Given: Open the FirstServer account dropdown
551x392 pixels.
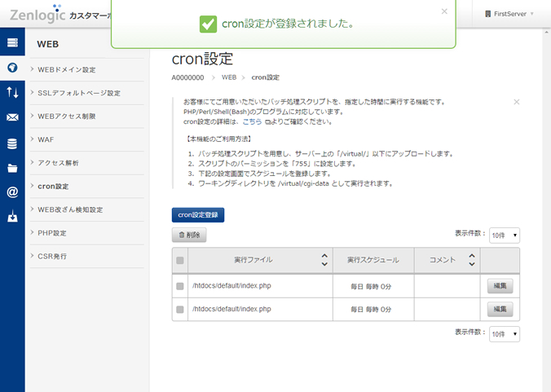Looking at the screenshot, I should pyautogui.click(x=510, y=14).
